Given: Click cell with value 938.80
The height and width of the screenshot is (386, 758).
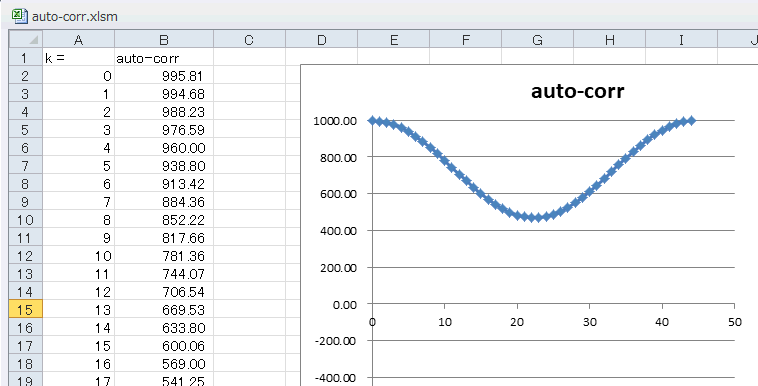Looking at the screenshot, I should tap(164, 166).
